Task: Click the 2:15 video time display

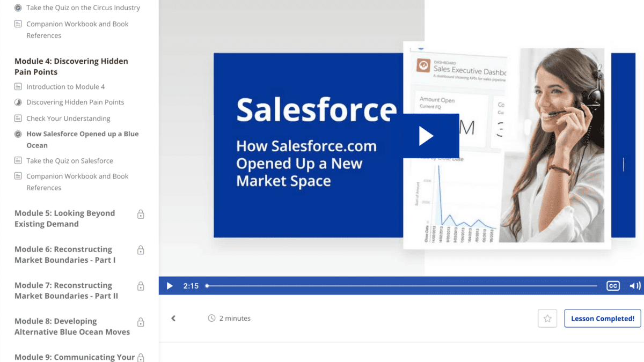Action: (x=191, y=286)
